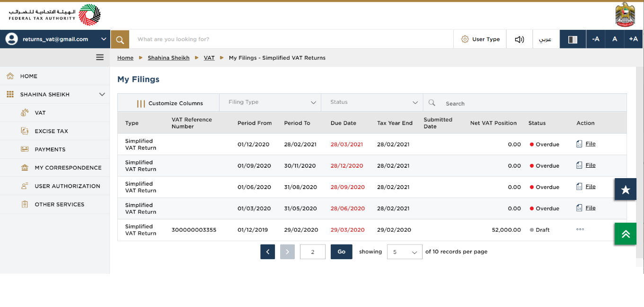Click the green scroll-to-top button
This screenshot has width=644, height=307.
click(x=626, y=234)
